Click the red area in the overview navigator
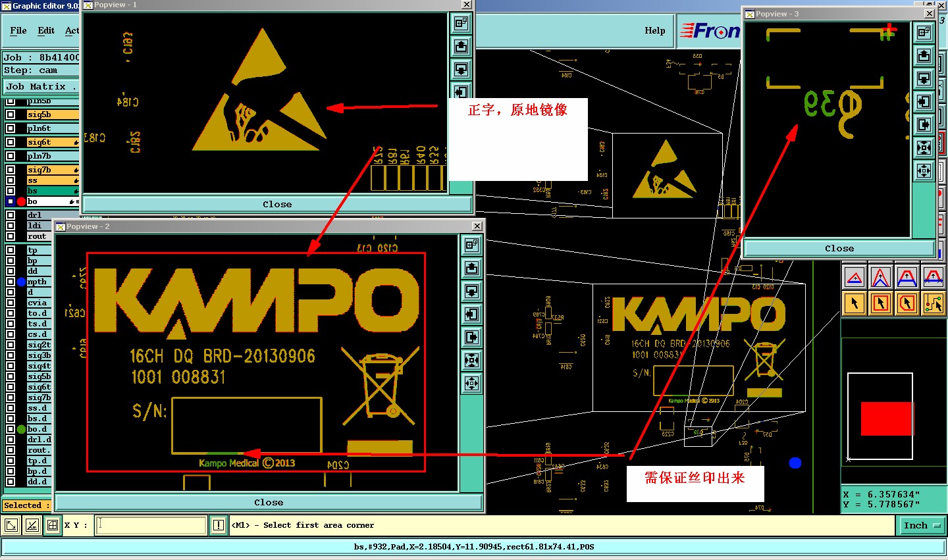The height and width of the screenshot is (560, 948). click(887, 419)
